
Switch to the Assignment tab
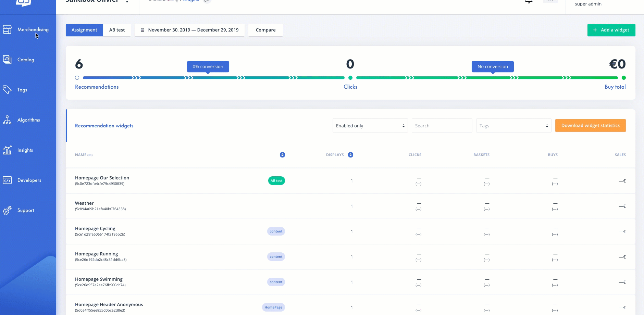[x=84, y=30]
